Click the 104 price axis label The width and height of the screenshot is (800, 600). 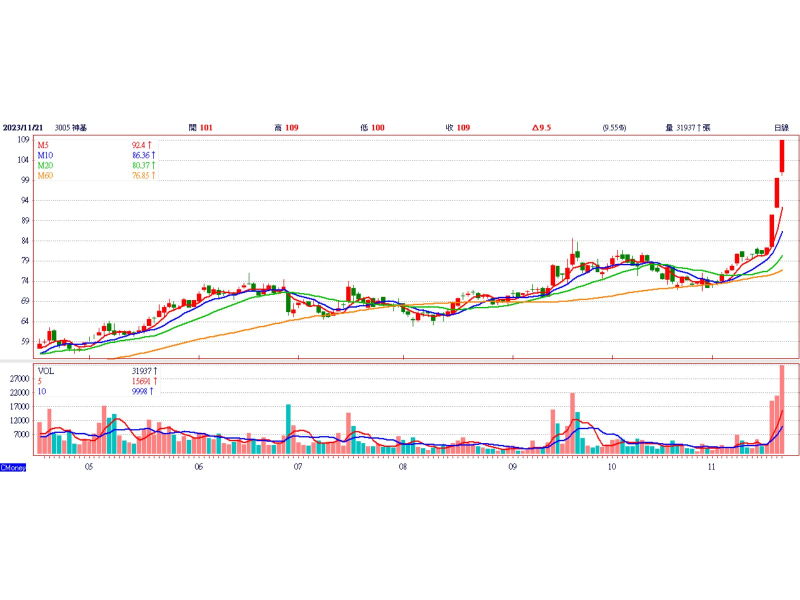(x=23, y=160)
